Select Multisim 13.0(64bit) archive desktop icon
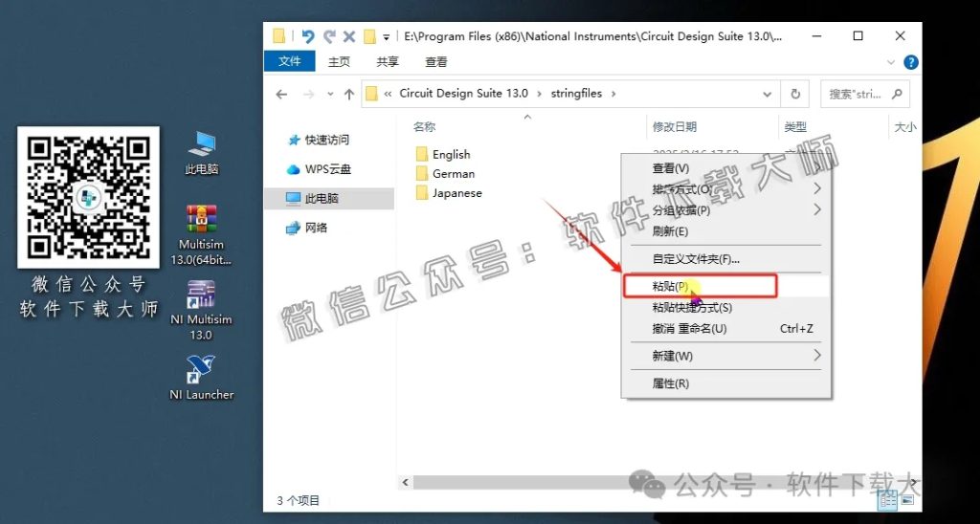Image resolution: width=980 pixels, height=524 pixels. (201, 235)
